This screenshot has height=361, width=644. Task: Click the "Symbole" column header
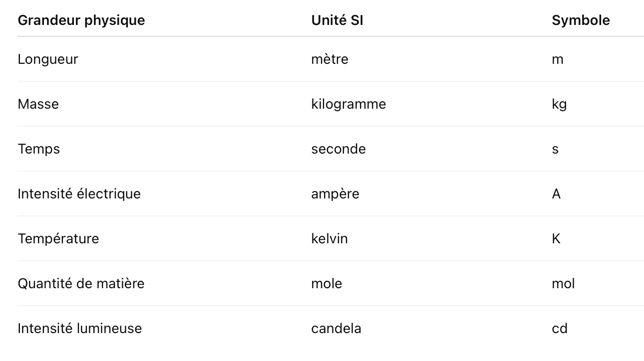(x=581, y=20)
